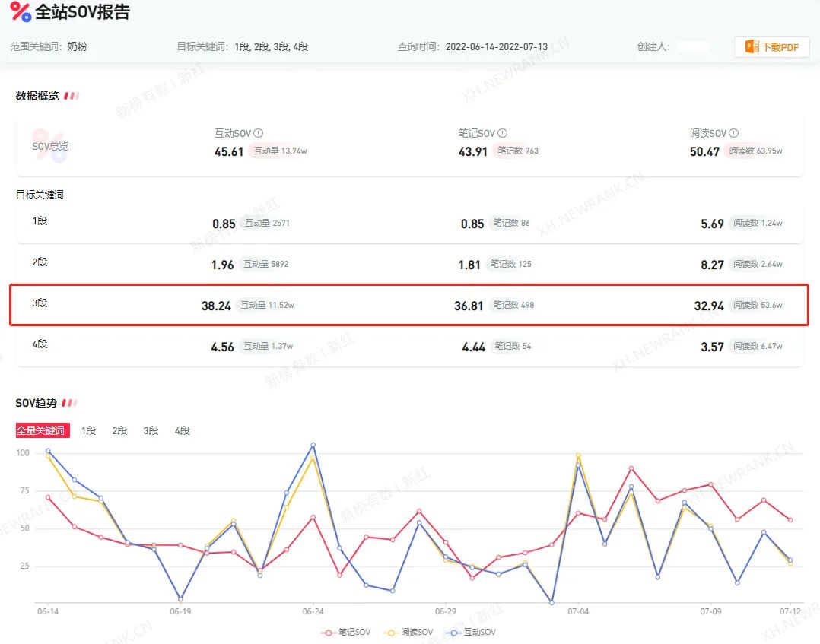Download the report via 下载PDF button
Viewport: 820px width, 644px height.
(x=771, y=47)
